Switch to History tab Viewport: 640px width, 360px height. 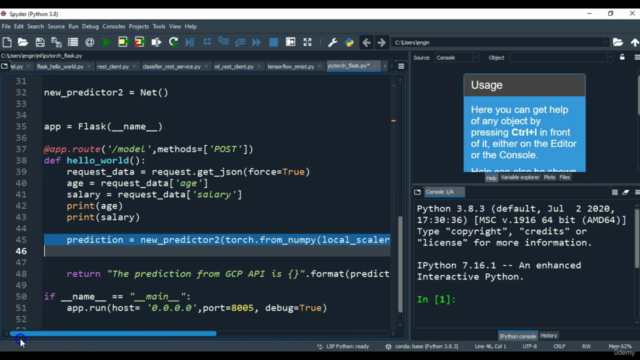pyautogui.click(x=549, y=336)
